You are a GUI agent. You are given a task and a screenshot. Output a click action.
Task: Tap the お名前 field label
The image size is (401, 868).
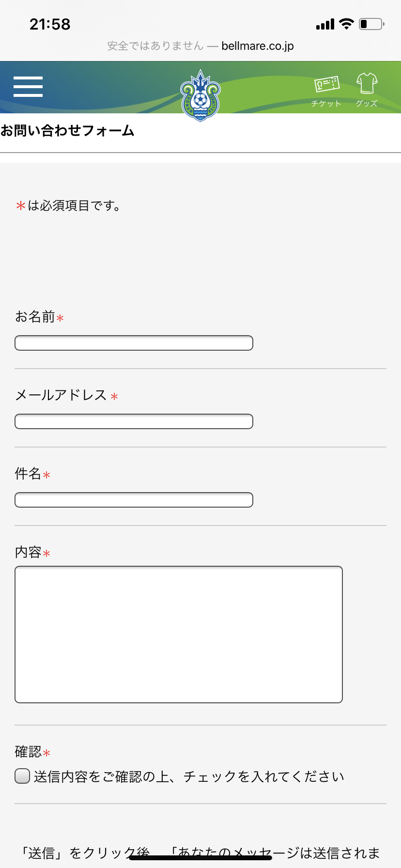point(35,317)
